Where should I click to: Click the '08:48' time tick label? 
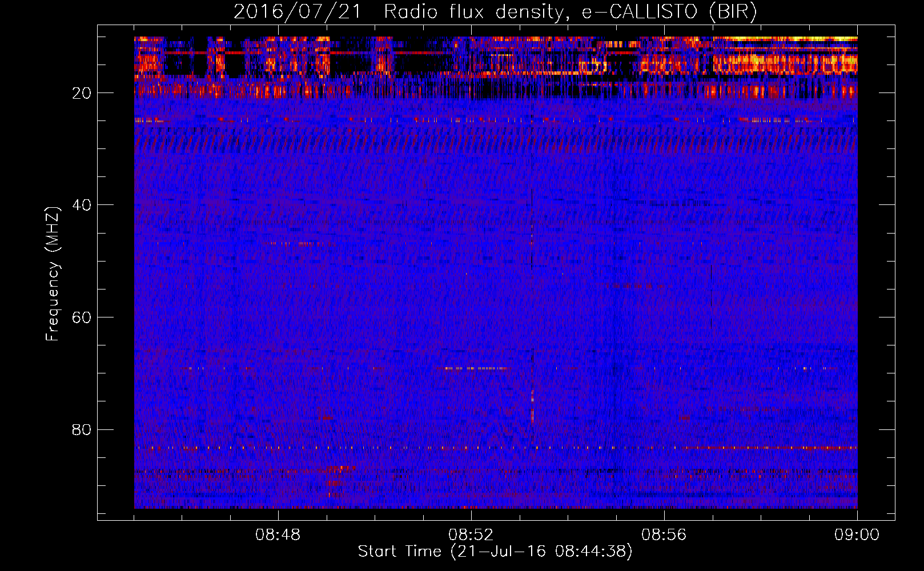tap(278, 535)
